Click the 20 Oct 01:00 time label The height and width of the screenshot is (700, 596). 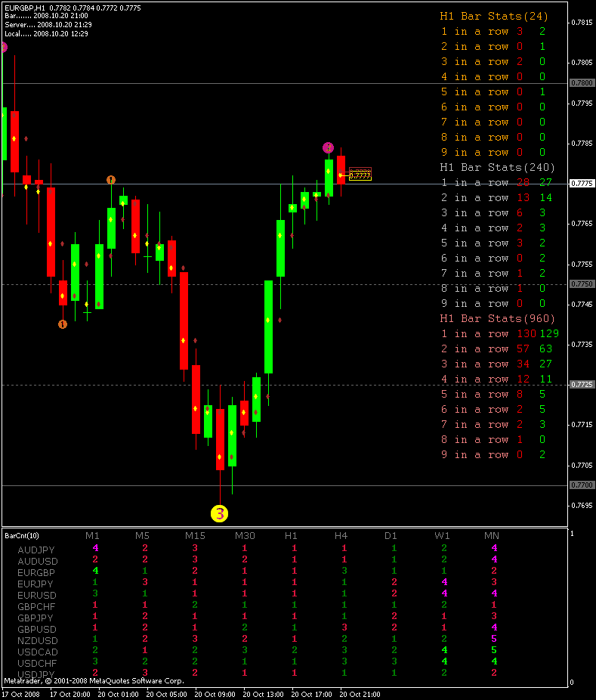click(x=119, y=695)
